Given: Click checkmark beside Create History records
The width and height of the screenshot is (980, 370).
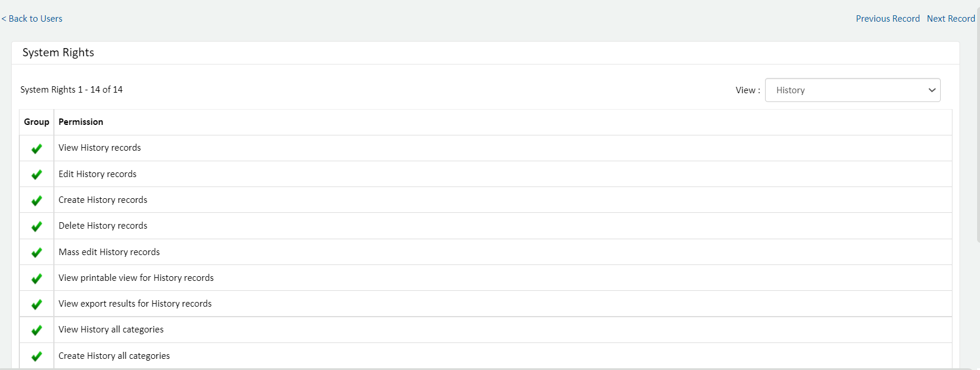Looking at the screenshot, I should pos(36,201).
